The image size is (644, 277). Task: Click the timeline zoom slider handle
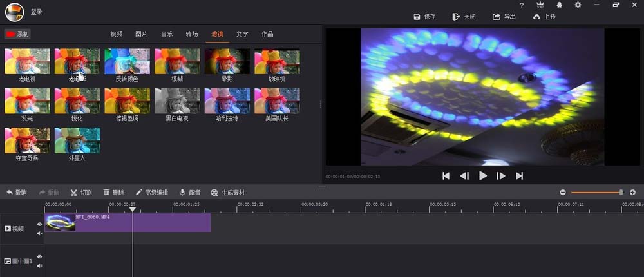point(621,193)
